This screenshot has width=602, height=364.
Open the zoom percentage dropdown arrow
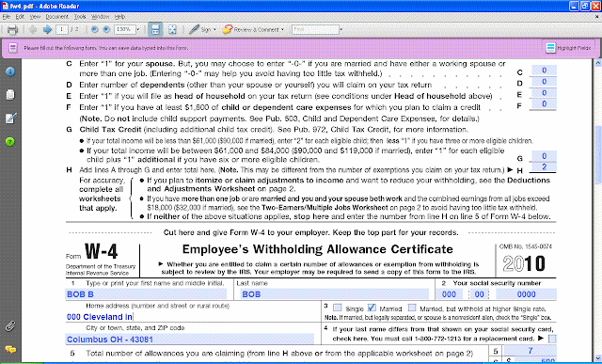(x=138, y=29)
